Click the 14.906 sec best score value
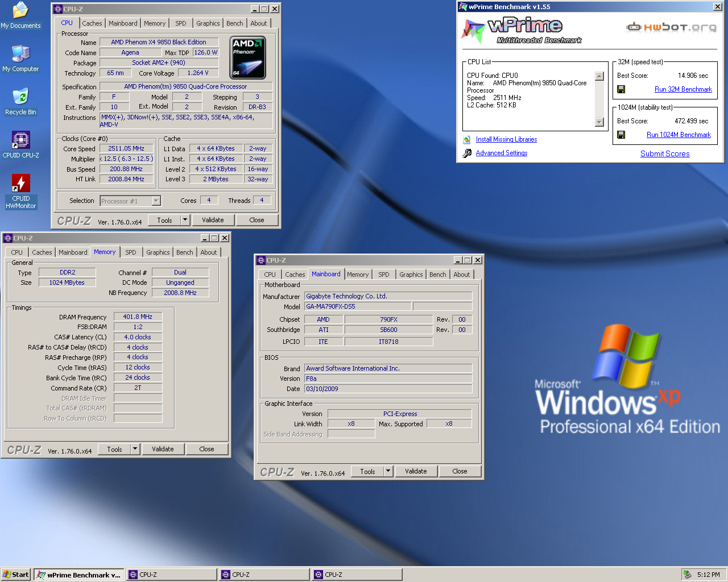728x582 pixels. tap(693, 76)
